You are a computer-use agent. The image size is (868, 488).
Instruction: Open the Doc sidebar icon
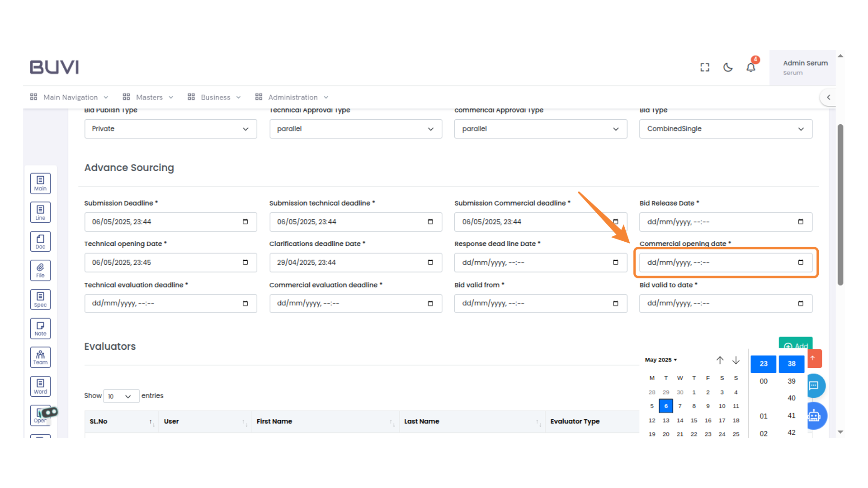tap(40, 241)
